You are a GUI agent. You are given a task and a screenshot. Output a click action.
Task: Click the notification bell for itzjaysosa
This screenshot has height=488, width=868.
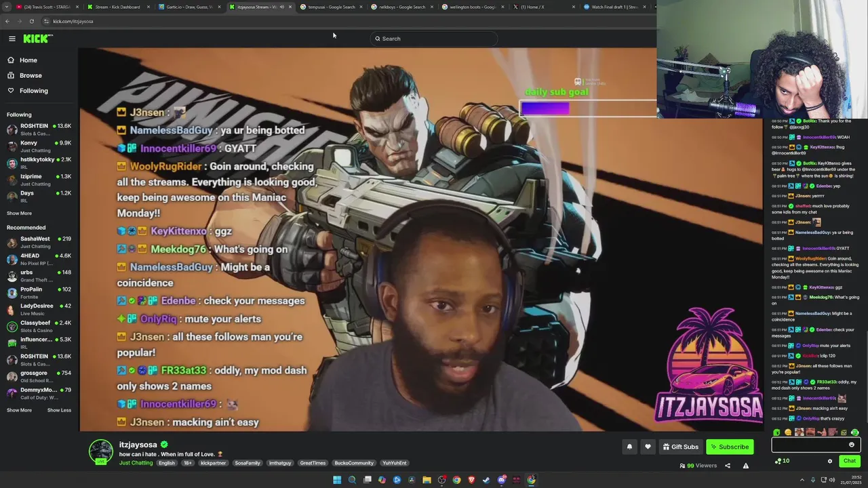point(629,447)
